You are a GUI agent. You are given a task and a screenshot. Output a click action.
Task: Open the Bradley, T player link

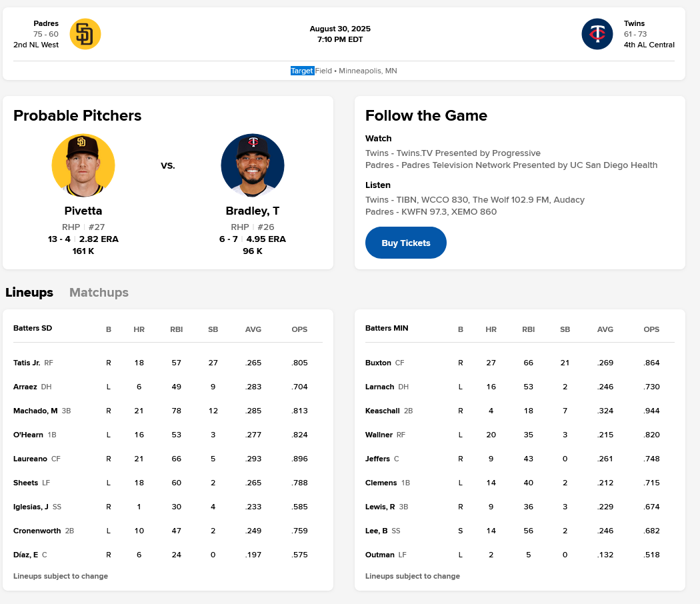[253, 211]
